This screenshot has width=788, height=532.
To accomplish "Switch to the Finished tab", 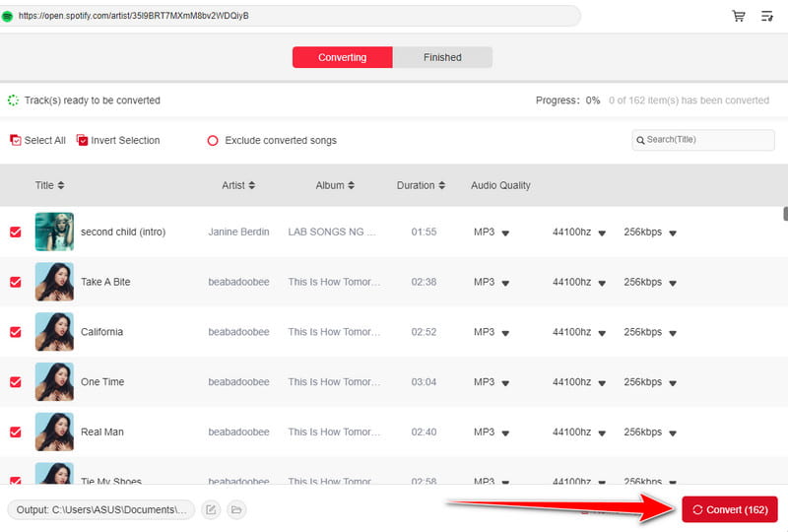I will [x=442, y=57].
